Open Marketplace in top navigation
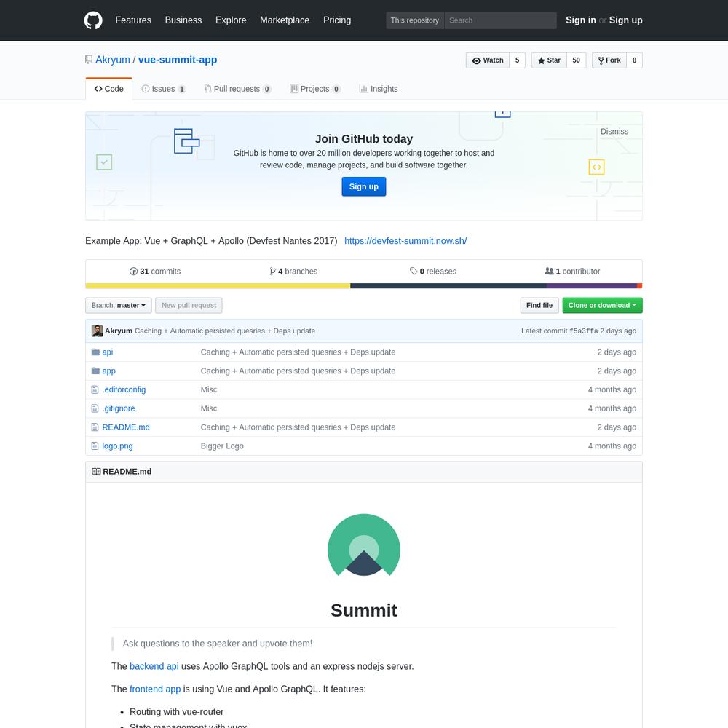The width and height of the screenshot is (728, 728). (x=285, y=20)
